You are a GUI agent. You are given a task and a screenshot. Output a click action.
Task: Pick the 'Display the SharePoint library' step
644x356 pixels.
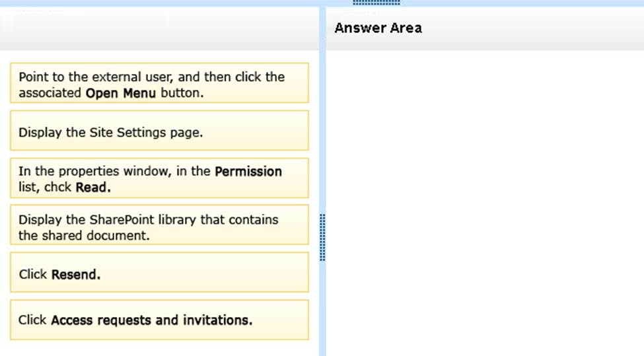click(x=159, y=225)
